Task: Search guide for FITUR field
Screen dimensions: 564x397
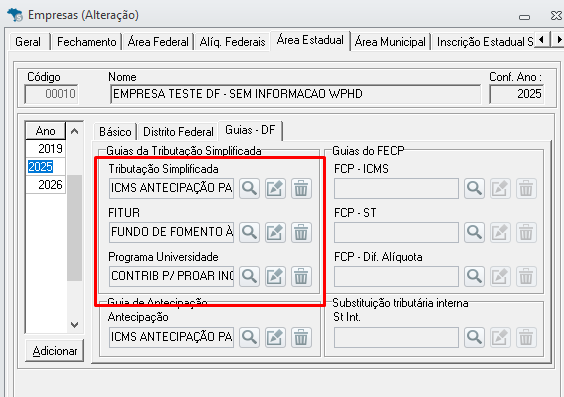Action: pyautogui.click(x=249, y=232)
